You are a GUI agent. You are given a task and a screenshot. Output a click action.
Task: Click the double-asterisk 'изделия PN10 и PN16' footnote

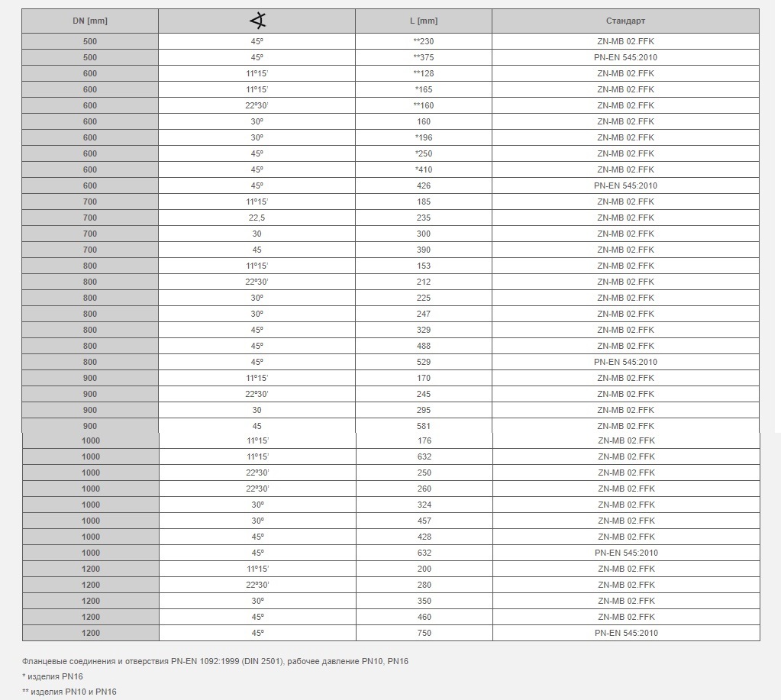pyautogui.click(x=69, y=692)
